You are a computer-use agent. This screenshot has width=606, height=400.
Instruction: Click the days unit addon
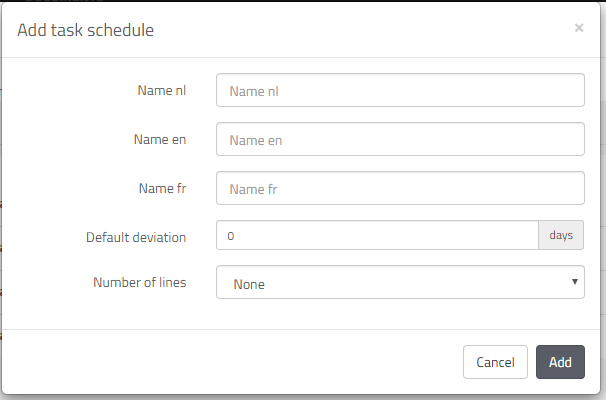(x=561, y=236)
